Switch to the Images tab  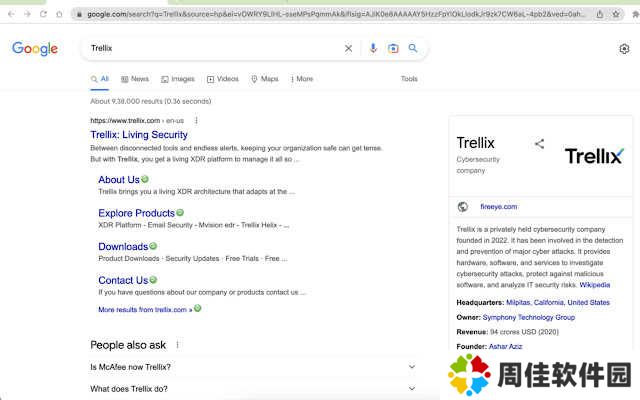pyautogui.click(x=178, y=79)
